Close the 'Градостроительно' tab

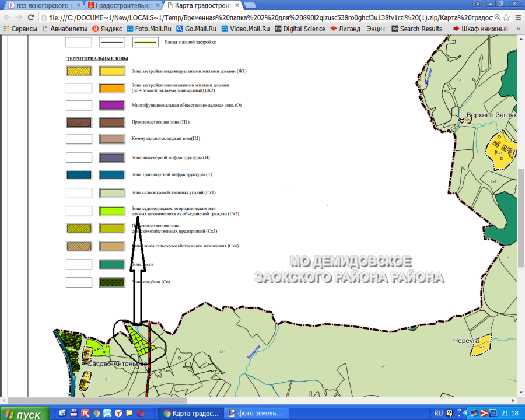pos(157,5)
